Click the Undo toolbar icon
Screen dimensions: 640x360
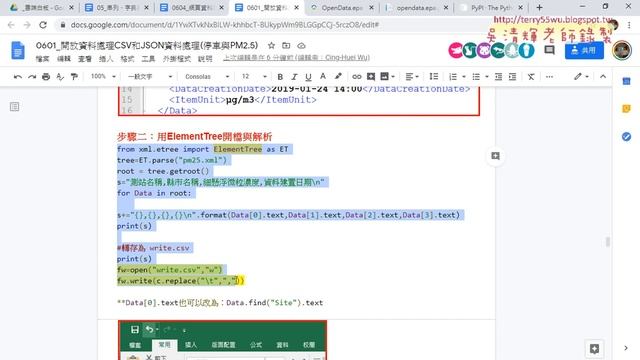click(x=18, y=77)
